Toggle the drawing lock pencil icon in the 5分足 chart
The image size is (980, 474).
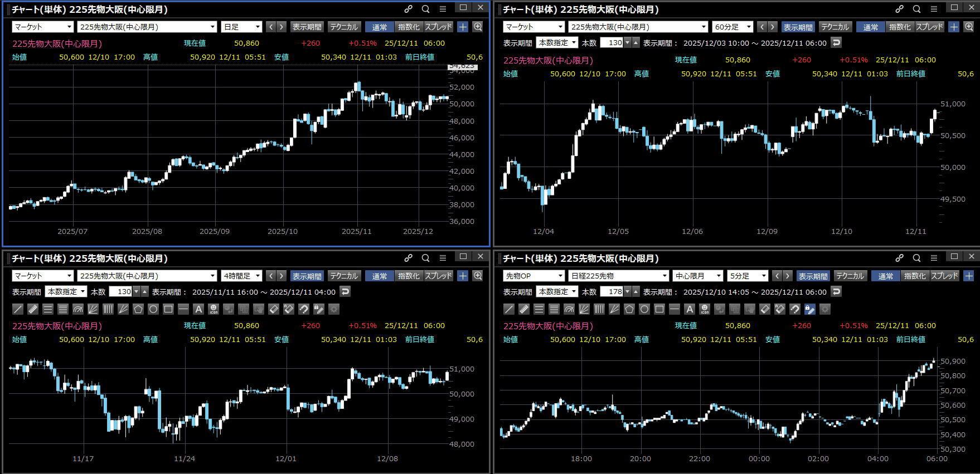810,309
